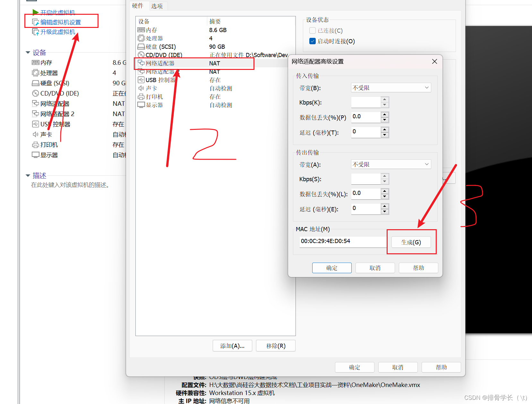532x404 pixels.
Task: Click the processor icon in left device panel
Action: coord(35,73)
